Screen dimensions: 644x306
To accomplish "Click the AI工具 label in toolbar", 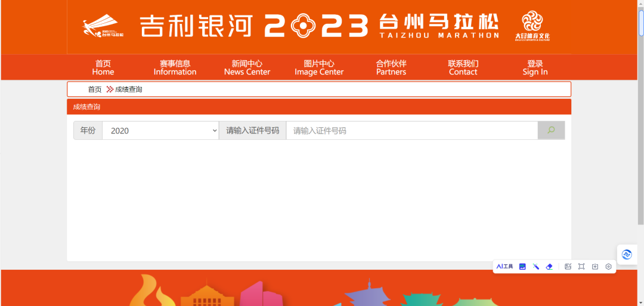I will click(x=504, y=267).
